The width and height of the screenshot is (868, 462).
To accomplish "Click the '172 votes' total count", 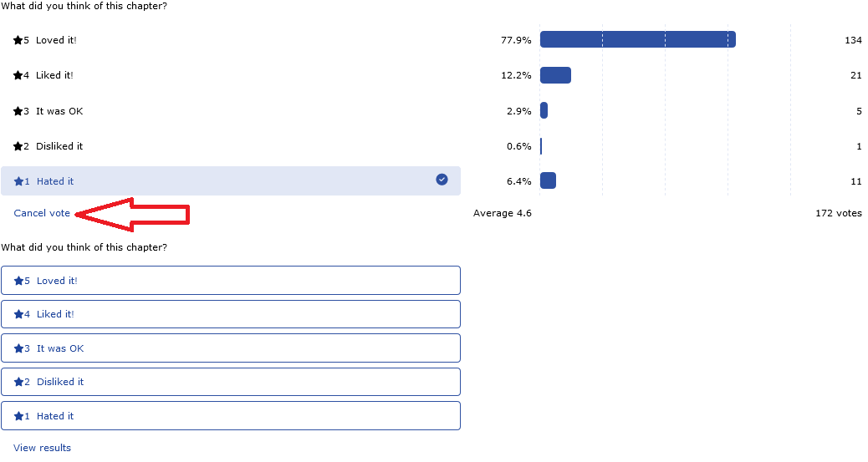I will 838,213.
